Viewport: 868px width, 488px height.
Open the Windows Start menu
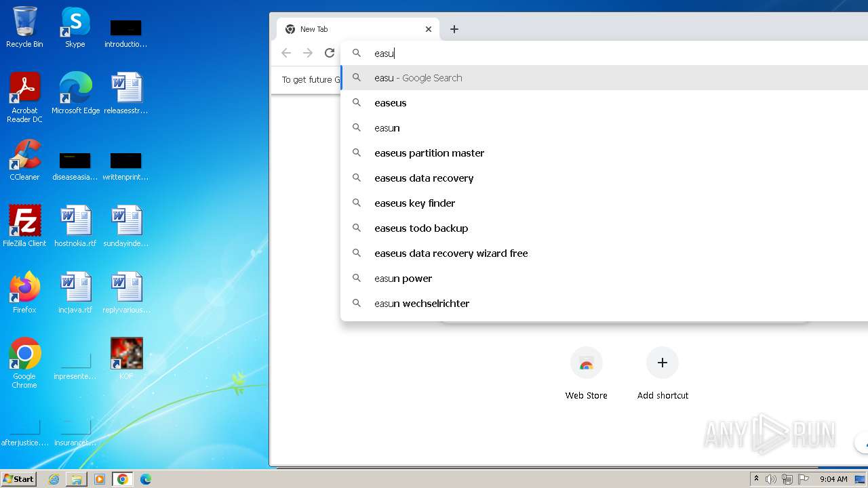[x=18, y=479]
